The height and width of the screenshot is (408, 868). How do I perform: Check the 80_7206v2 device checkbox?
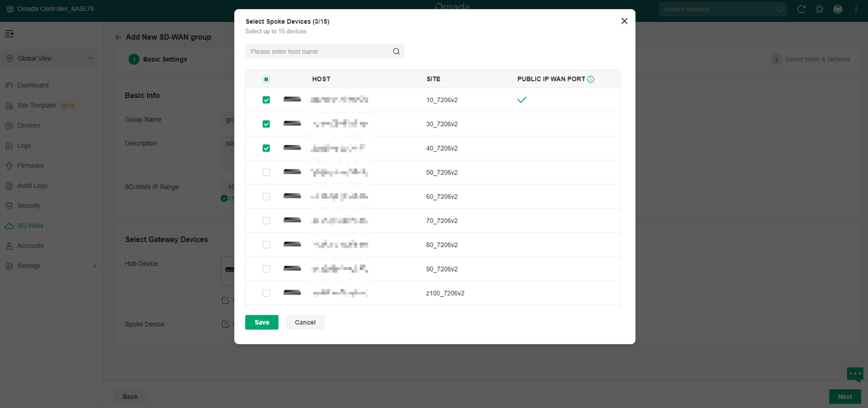266,245
